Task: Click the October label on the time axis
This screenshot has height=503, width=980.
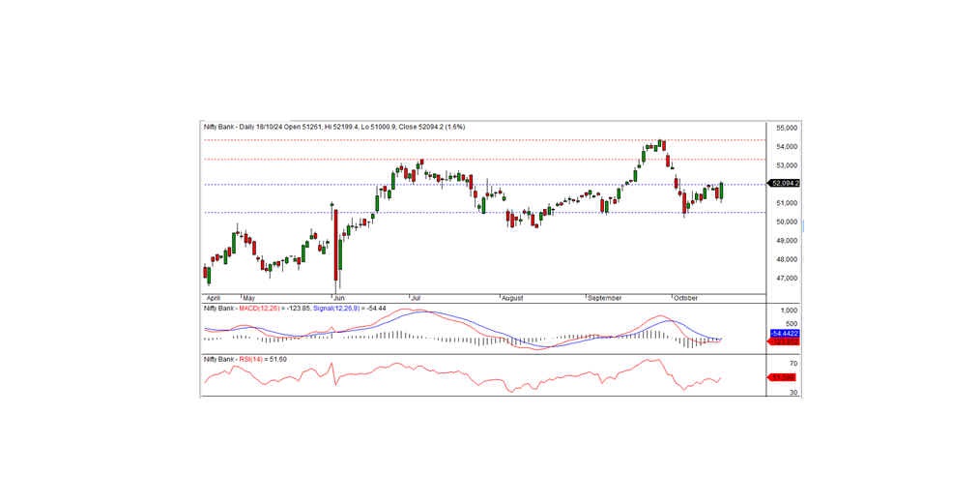Action: [685, 299]
